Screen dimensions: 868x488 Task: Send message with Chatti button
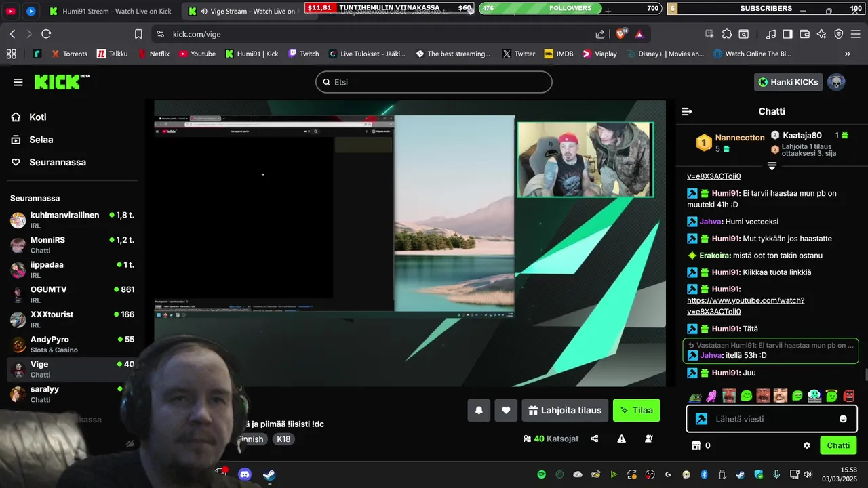click(x=838, y=445)
